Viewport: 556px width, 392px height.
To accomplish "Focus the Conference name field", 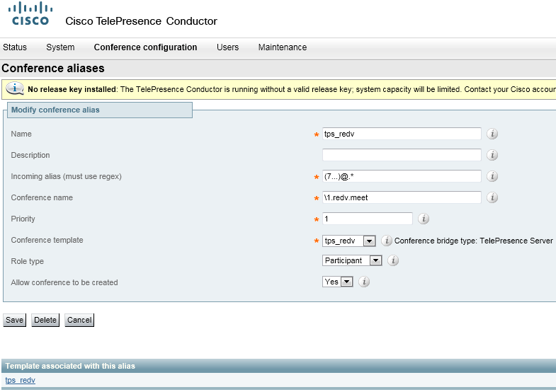I will tap(402, 197).
